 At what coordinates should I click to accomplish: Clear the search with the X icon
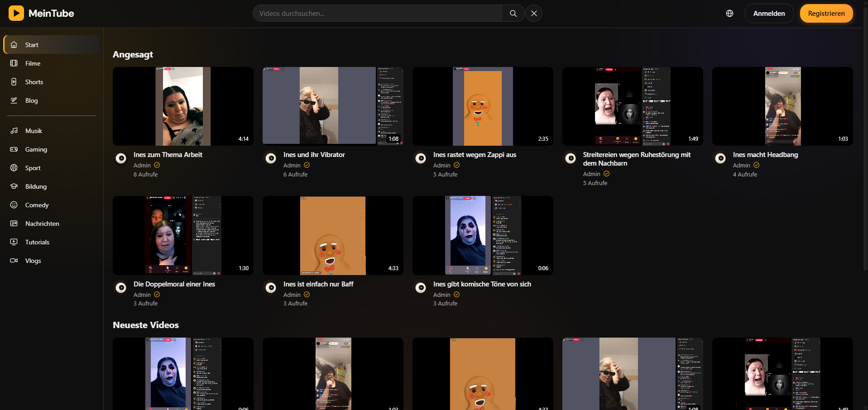534,14
